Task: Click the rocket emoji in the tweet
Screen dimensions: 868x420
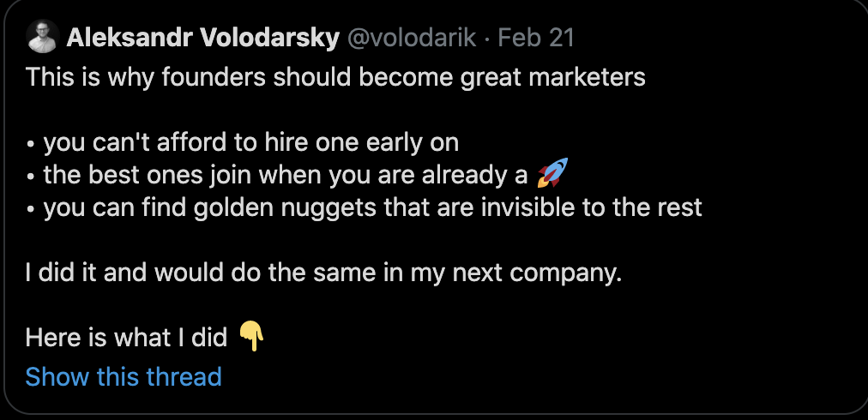Action: click(x=552, y=172)
